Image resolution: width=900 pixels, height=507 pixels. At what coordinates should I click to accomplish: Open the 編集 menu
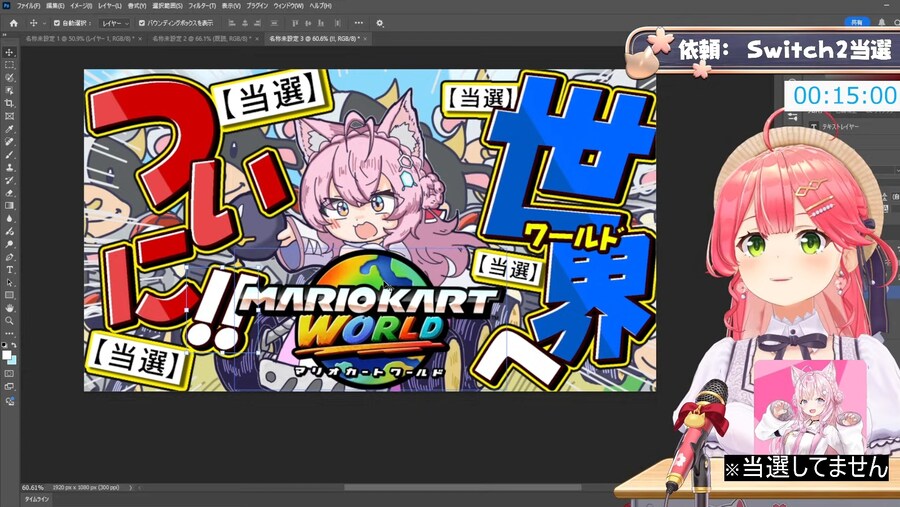coord(55,6)
